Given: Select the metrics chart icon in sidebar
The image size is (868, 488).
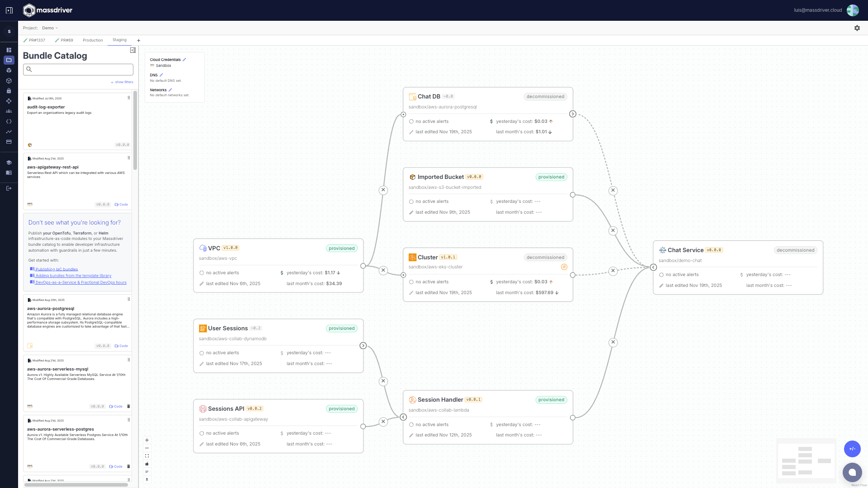Looking at the screenshot, I should pyautogui.click(x=9, y=131).
